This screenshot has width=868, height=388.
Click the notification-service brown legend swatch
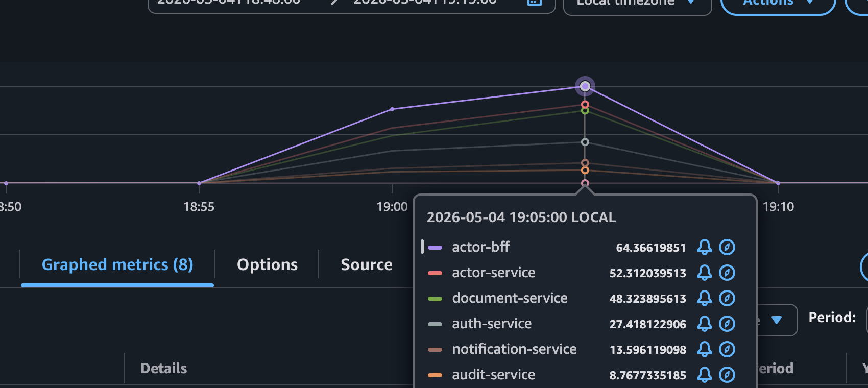tap(435, 350)
